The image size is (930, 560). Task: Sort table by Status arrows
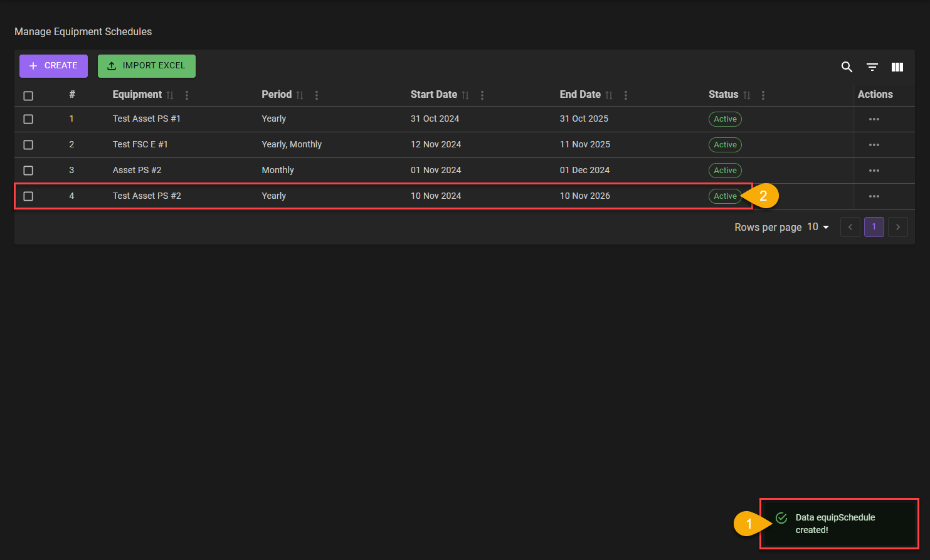746,95
